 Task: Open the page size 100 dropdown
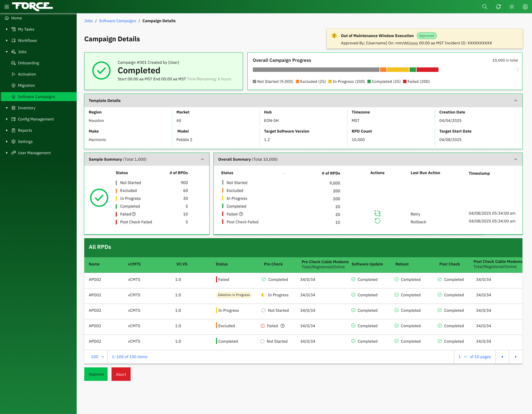97,357
